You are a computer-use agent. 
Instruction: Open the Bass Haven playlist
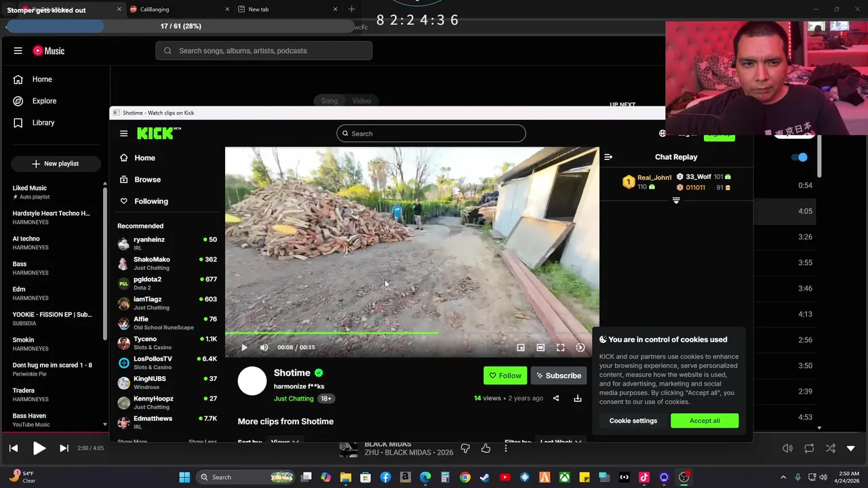(x=54, y=420)
